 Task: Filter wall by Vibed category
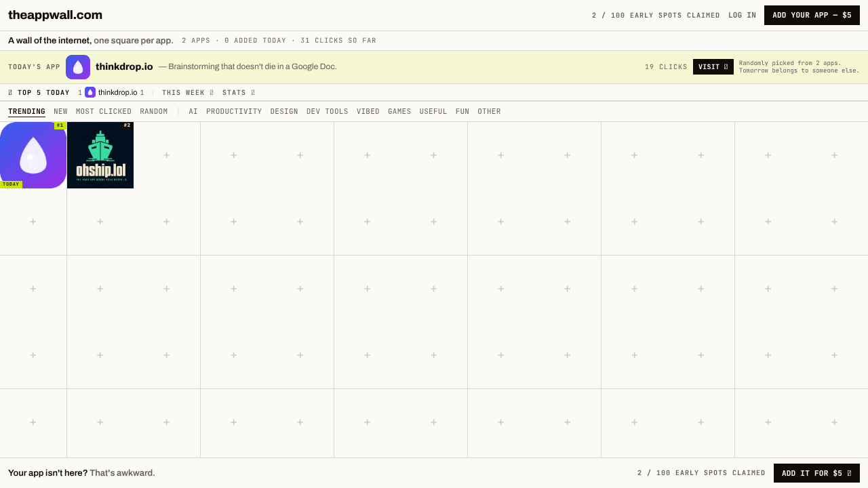[368, 111]
